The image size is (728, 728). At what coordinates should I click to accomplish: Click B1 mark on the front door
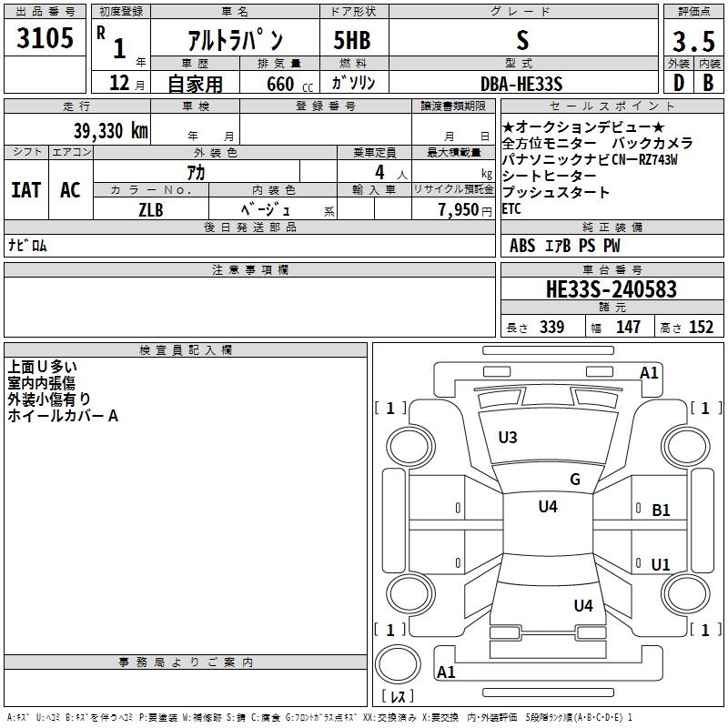click(661, 511)
